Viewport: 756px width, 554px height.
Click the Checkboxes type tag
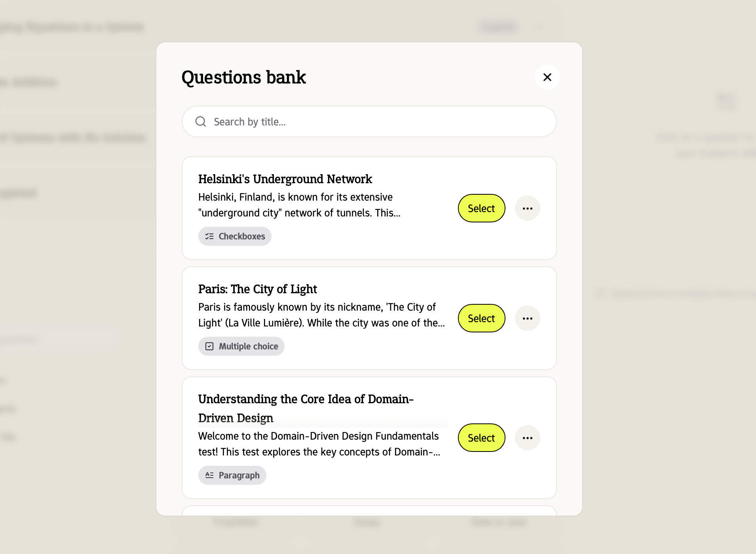[x=235, y=236]
